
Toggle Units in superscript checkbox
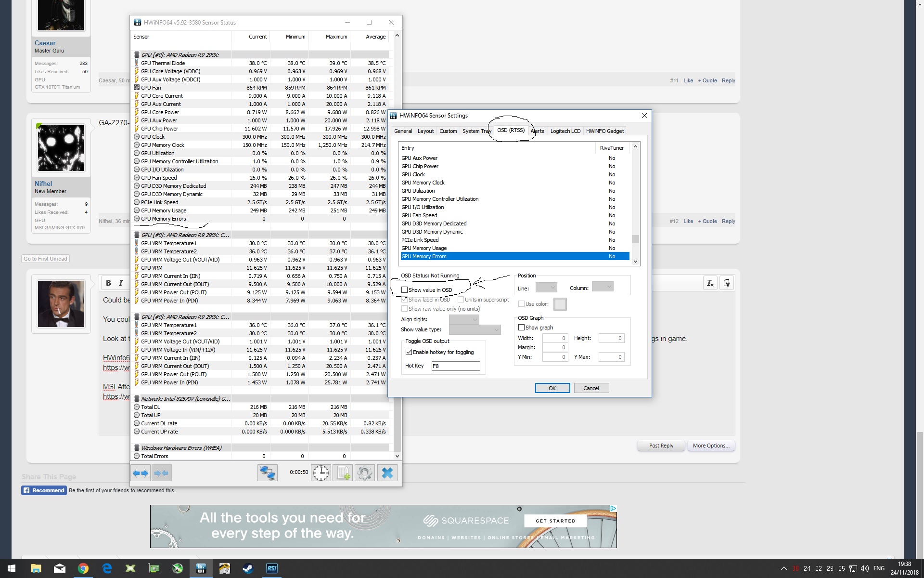pos(461,300)
